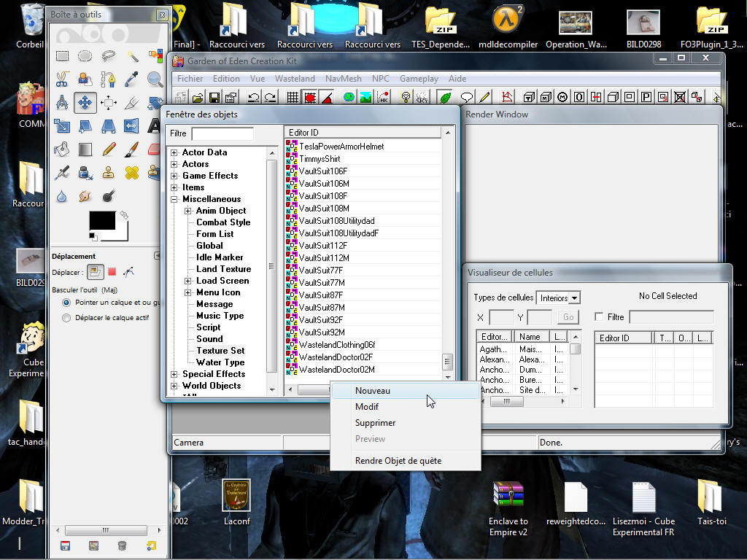This screenshot has width=747, height=560.
Task: Click the floppy disk save icon in GECK
Action: [x=214, y=98]
